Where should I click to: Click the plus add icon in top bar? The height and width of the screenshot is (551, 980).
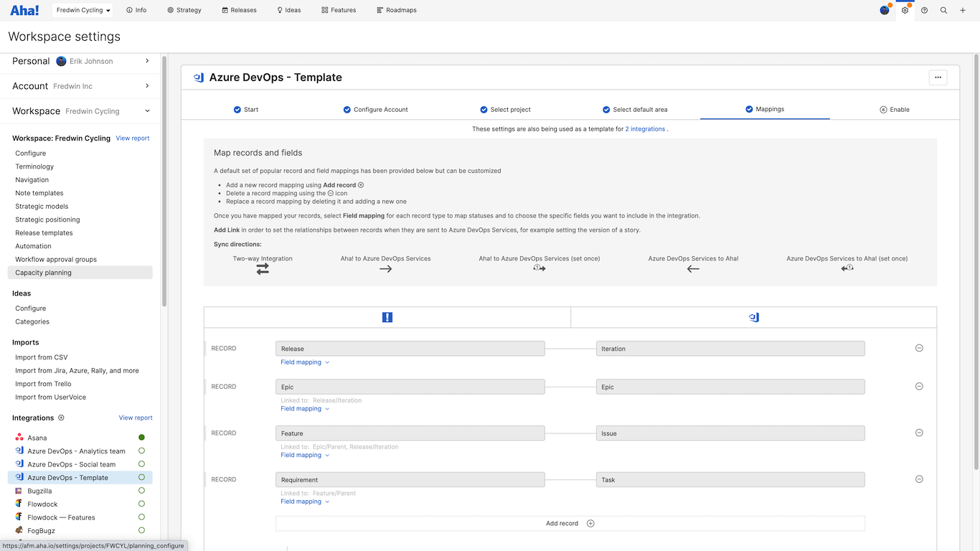[963, 10]
